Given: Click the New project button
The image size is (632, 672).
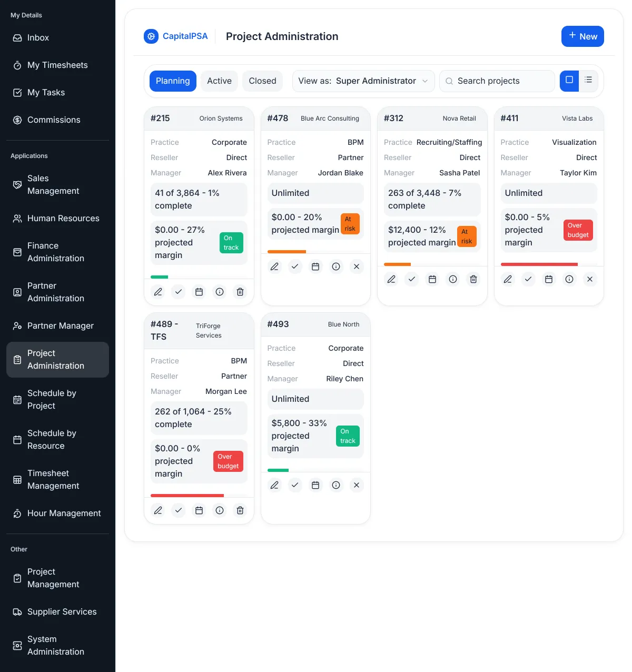Looking at the screenshot, I should pyautogui.click(x=582, y=36).
